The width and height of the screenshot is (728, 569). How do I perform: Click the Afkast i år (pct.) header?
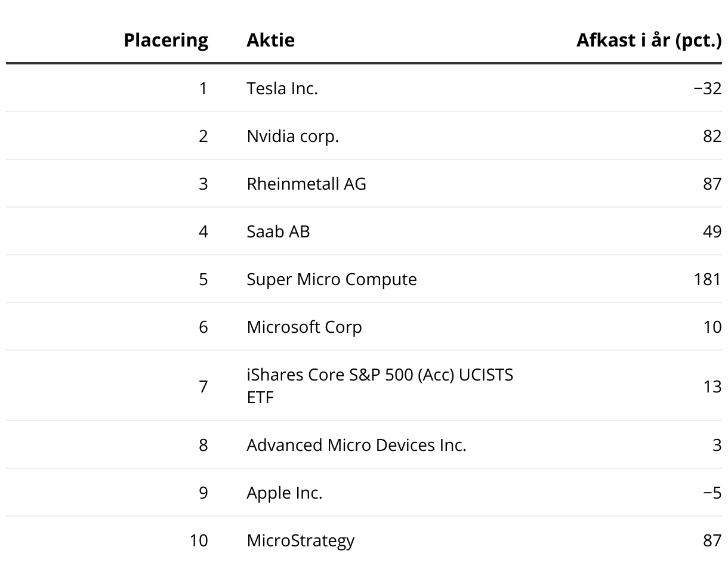tap(649, 41)
